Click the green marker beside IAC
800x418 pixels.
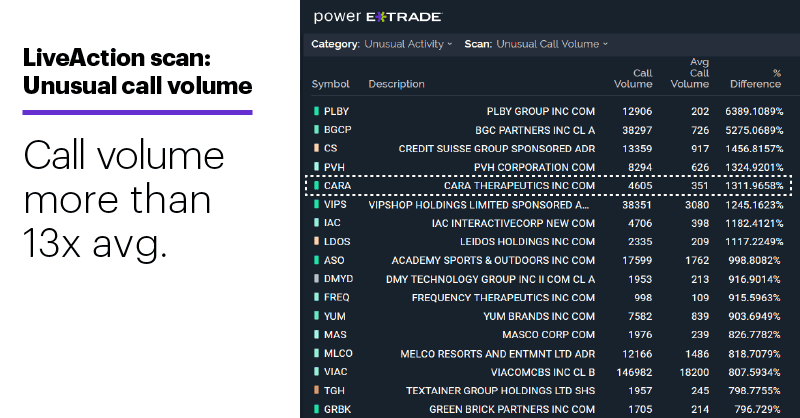click(x=316, y=223)
